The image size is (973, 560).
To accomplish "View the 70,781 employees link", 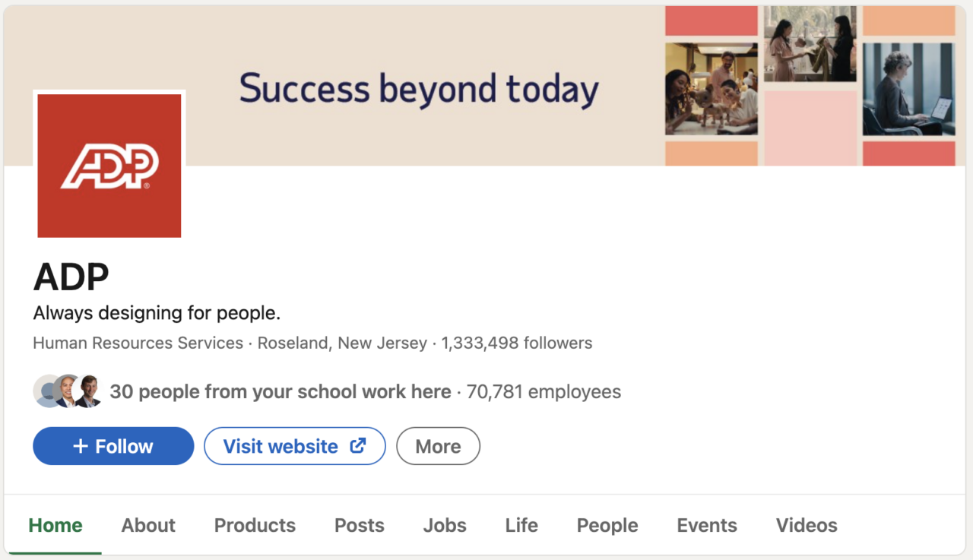I will [x=544, y=391].
